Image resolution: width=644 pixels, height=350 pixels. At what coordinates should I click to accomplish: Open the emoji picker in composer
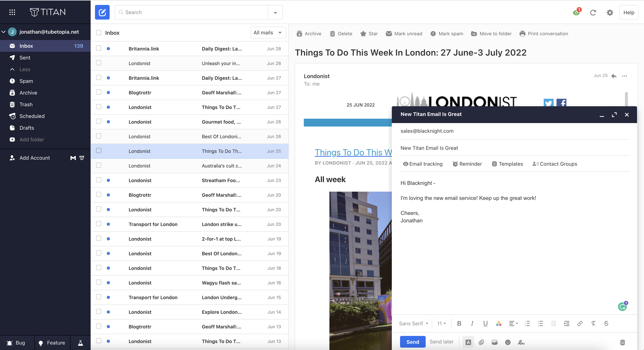(508, 342)
